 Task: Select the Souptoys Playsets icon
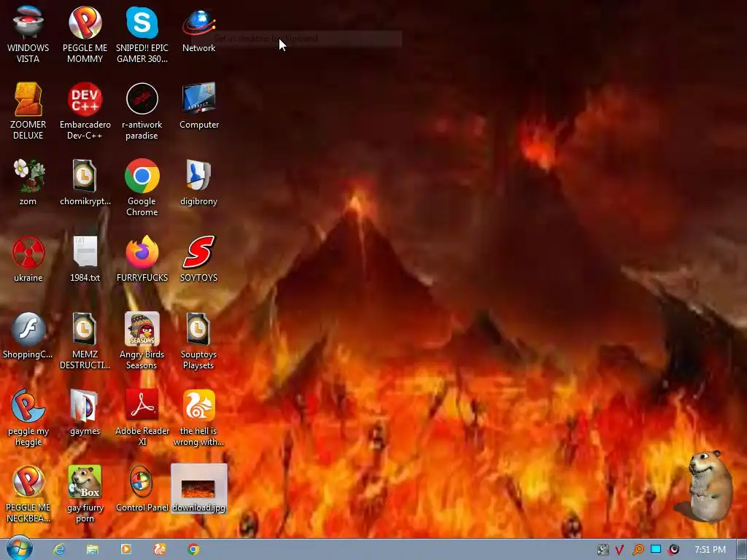[198, 341]
